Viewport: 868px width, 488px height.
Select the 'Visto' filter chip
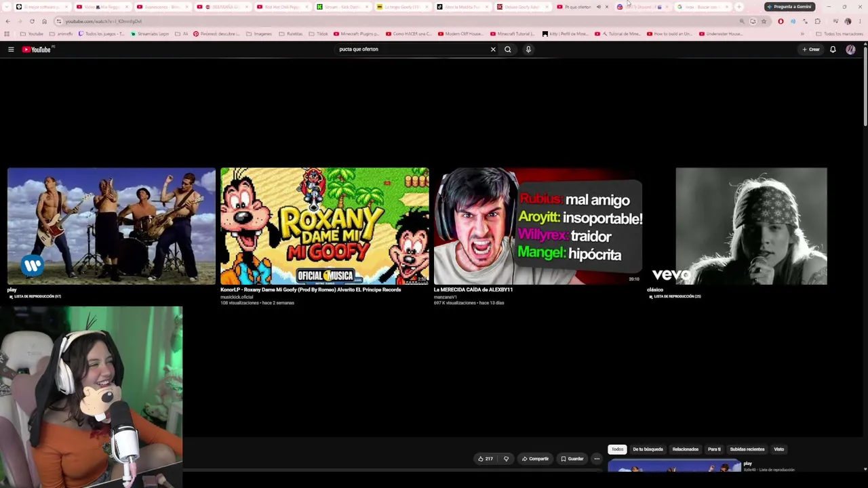[x=778, y=449]
